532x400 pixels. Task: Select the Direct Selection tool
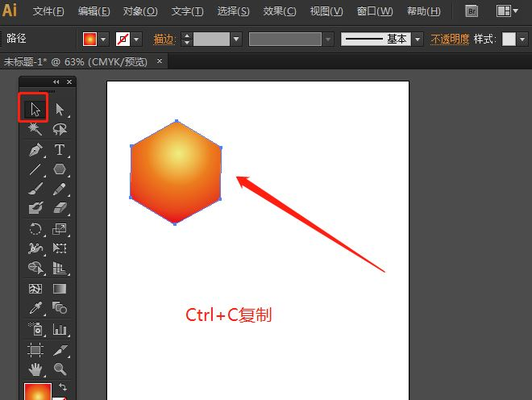(60, 110)
